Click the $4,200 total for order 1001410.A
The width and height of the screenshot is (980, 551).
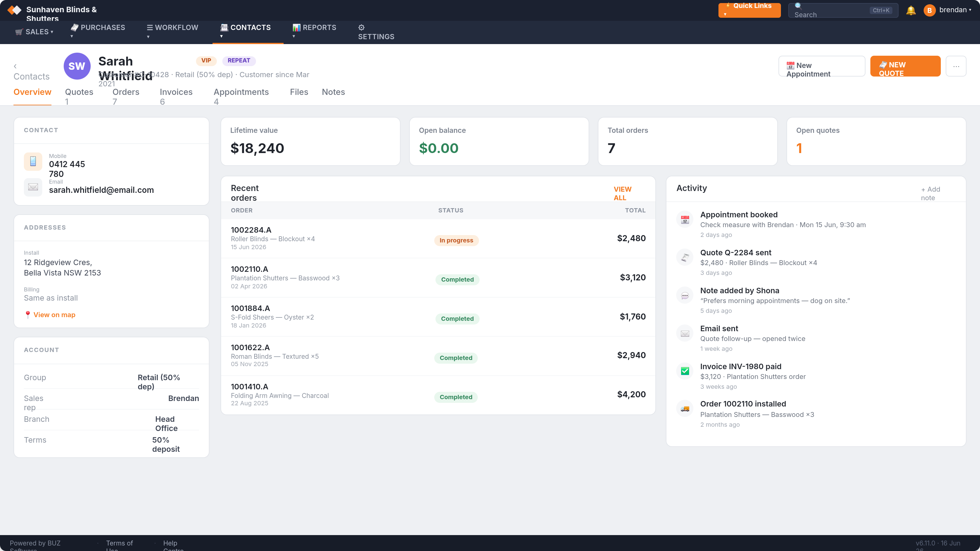click(631, 394)
